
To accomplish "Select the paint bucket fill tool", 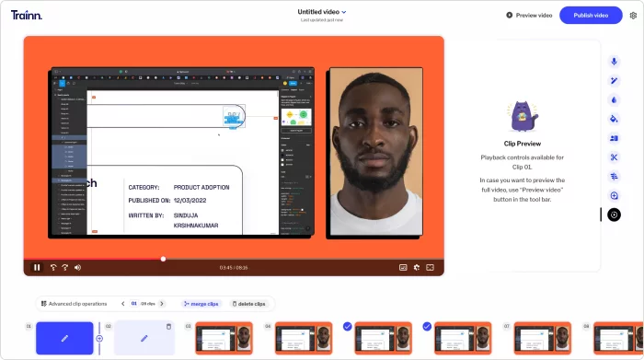I will point(614,119).
